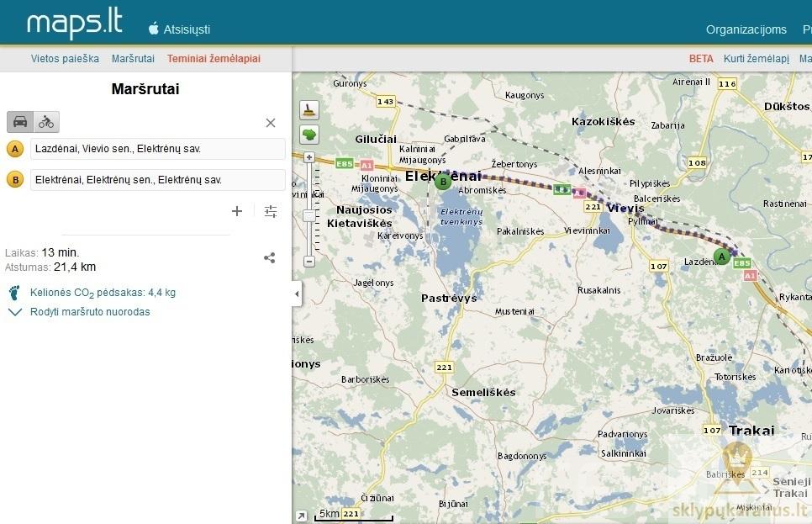Click the Laikas 13 min. value
The height and width of the screenshot is (524, 812).
click(60, 252)
